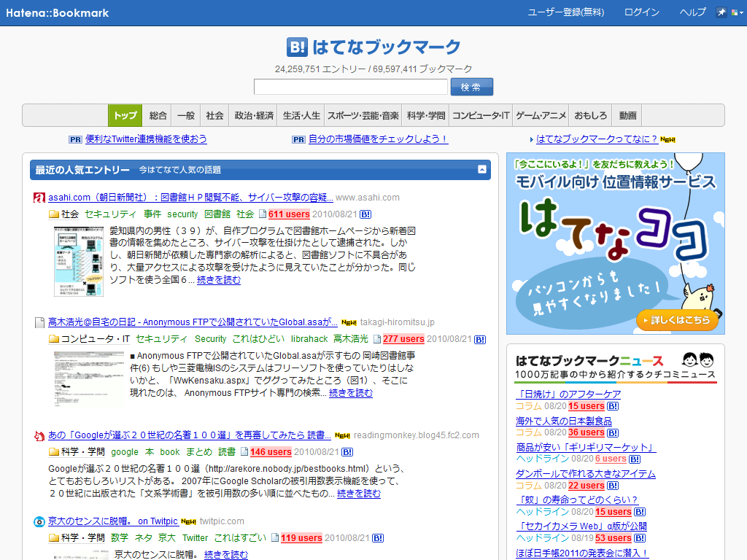747x560 pixels.
Task: Switch to the コンピュータ・IT tab
Action: click(481, 115)
